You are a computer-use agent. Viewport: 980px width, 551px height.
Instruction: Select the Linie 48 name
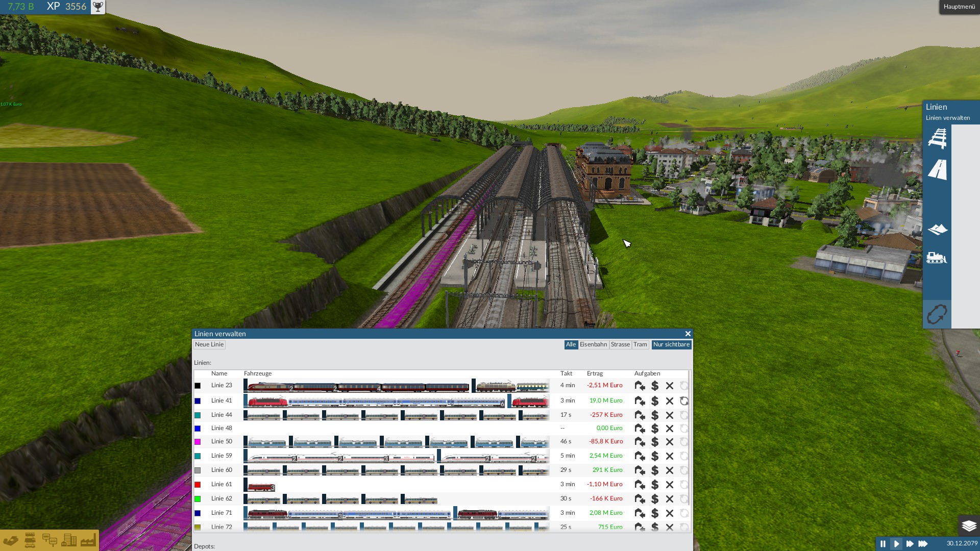(222, 428)
